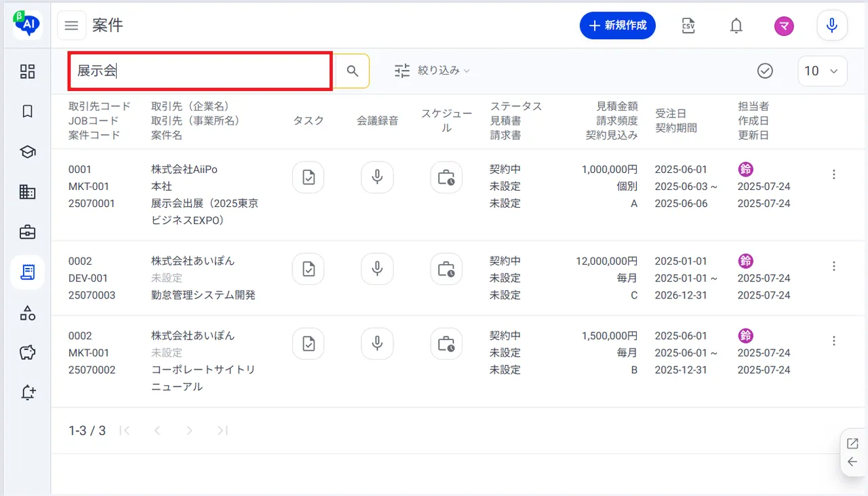Jump to the last page arrow
The image size is (868, 496).
222,430
